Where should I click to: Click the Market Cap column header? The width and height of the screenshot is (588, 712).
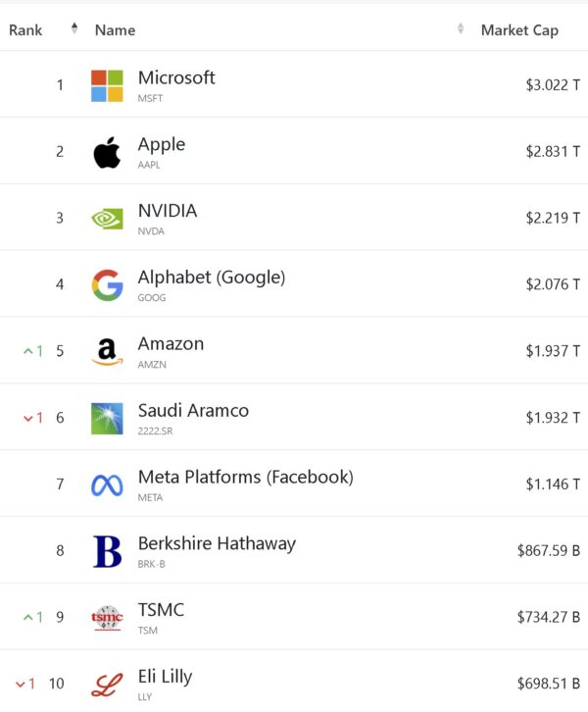coord(519,30)
